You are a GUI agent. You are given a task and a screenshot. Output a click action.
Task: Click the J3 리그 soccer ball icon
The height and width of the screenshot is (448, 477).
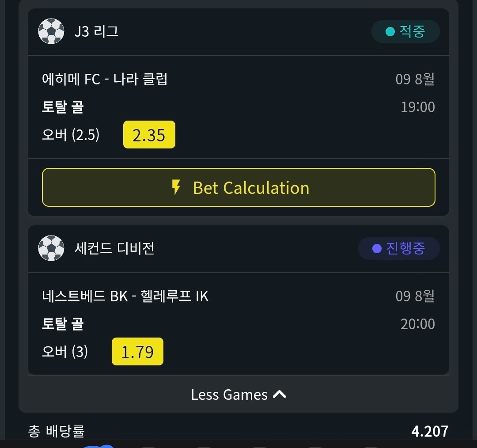[51, 31]
